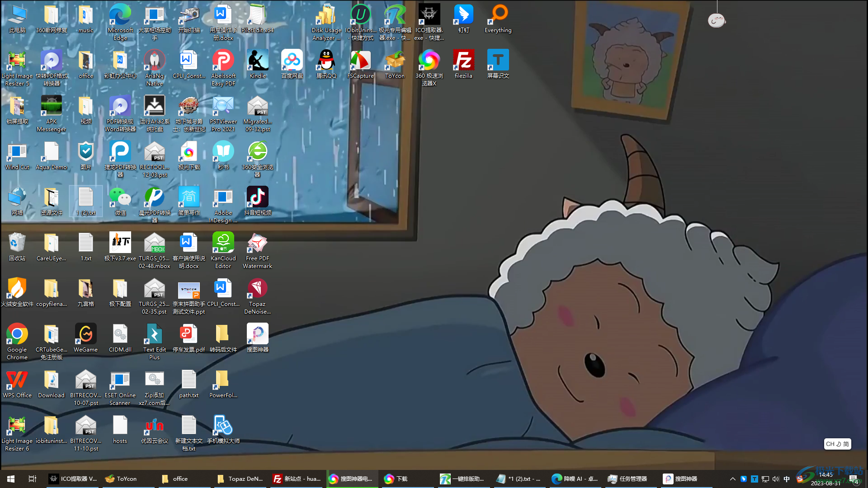Launch Text Edit Plus shortcut
This screenshot has width=868, height=488.
pyautogui.click(x=154, y=342)
